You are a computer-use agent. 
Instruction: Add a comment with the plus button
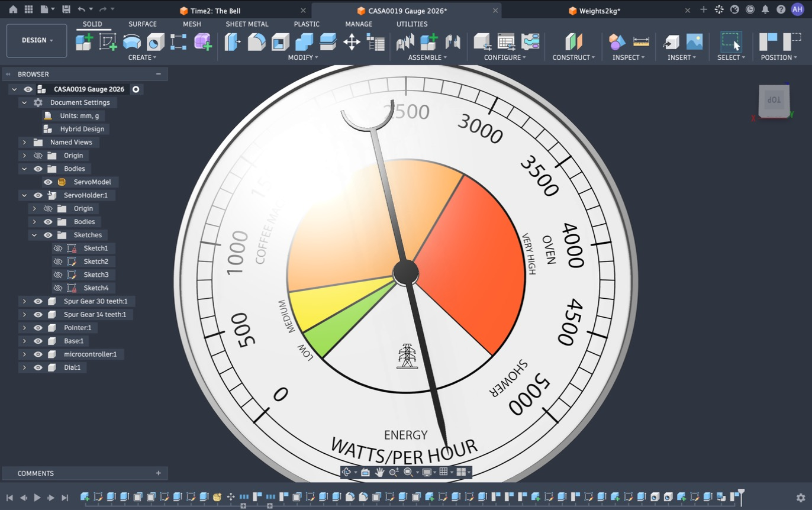[158, 473]
